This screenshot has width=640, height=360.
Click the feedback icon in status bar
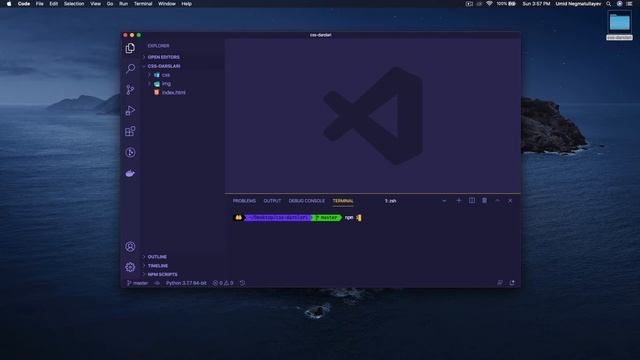click(x=500, y=283)
